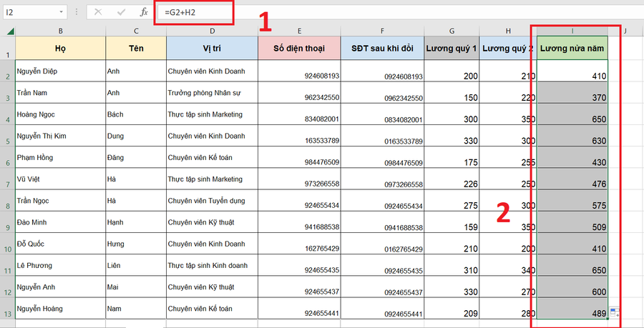Click phone cell 0984476509
This screenshot has height=328, width=644.
pos(382,157)
